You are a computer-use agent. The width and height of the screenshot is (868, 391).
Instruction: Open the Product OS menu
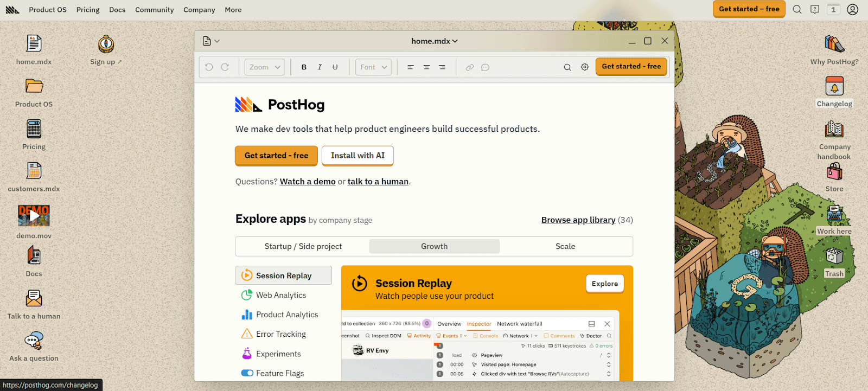pos(48,10)
